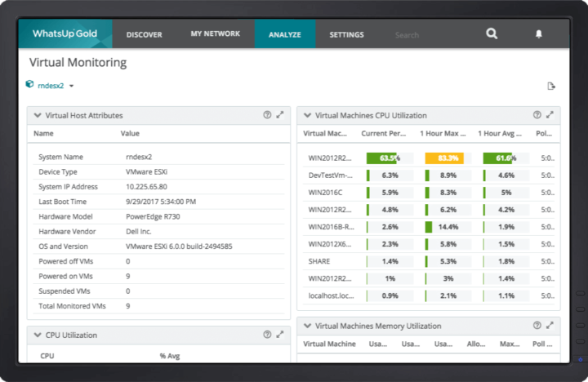The height and width of the screenshot is (382, 588).
Task: Open help for Virtual Host Attributes
Action: point(267,115)
